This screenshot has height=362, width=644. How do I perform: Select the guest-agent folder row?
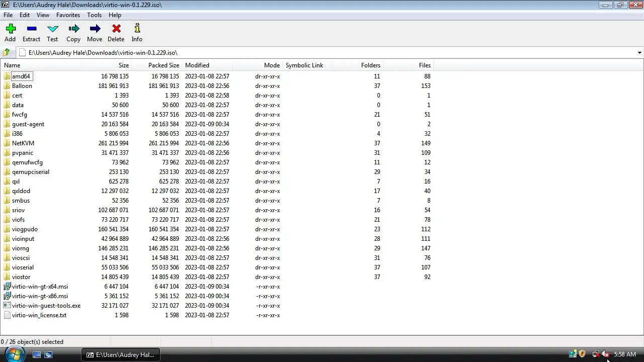tap(217, 124)
